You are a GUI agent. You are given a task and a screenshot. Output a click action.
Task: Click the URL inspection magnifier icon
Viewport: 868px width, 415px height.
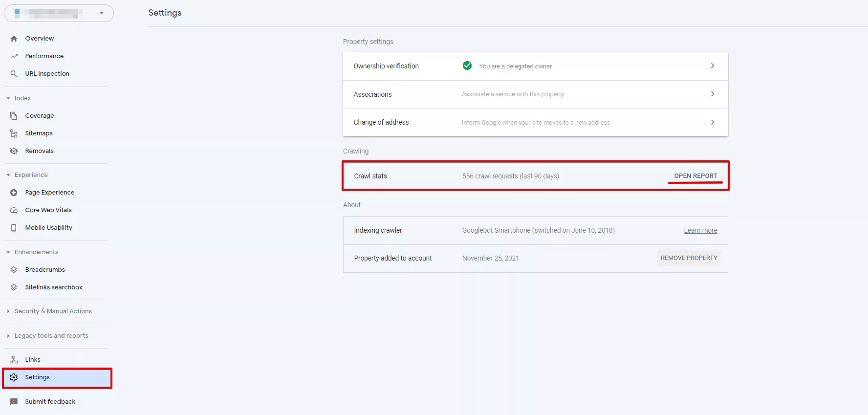[14, 74]
